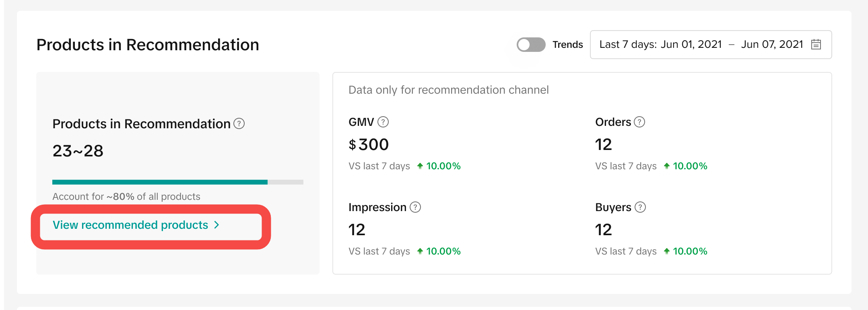Show the Impression info tooltip icon

tap(415, 207)
